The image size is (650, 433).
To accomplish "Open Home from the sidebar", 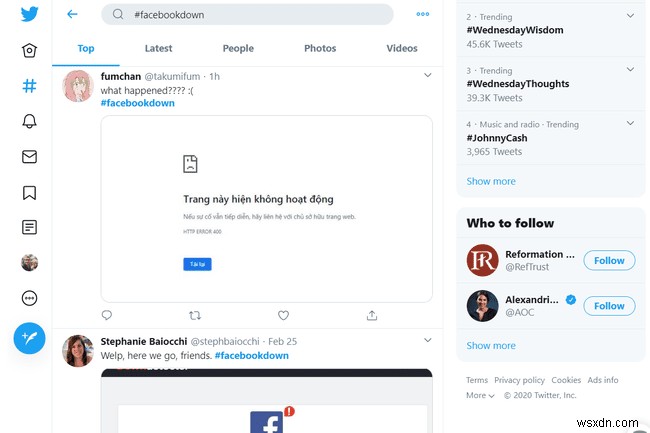I will (29, 51).
